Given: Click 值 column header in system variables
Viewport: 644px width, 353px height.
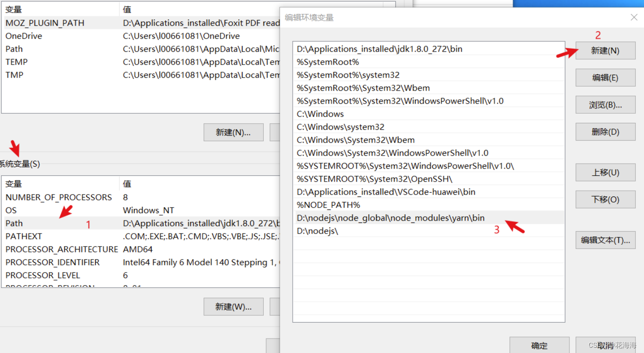Looking at the screenshot, I should [x=200, y=183].
